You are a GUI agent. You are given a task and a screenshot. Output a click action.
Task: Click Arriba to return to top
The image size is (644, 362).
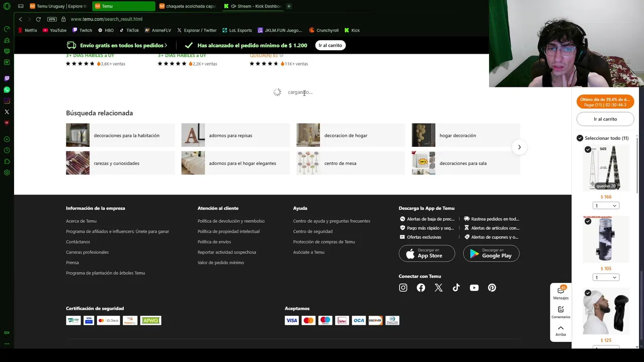click(x=560, y=330)
